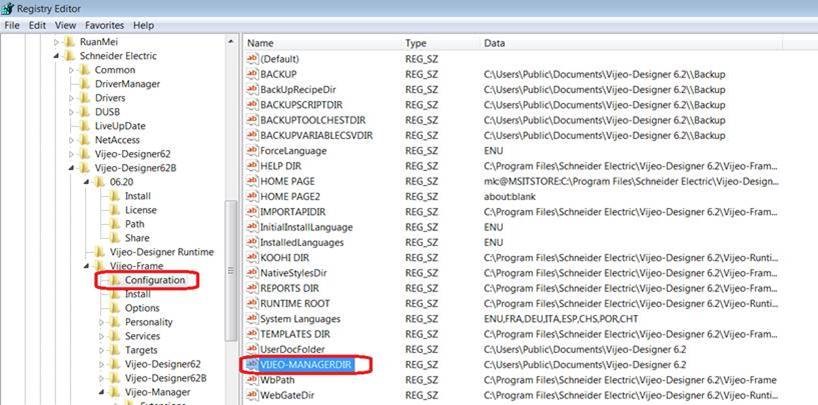Select the Personality registry key
Screen dimensions: 818x405
[x=149, y=322]
